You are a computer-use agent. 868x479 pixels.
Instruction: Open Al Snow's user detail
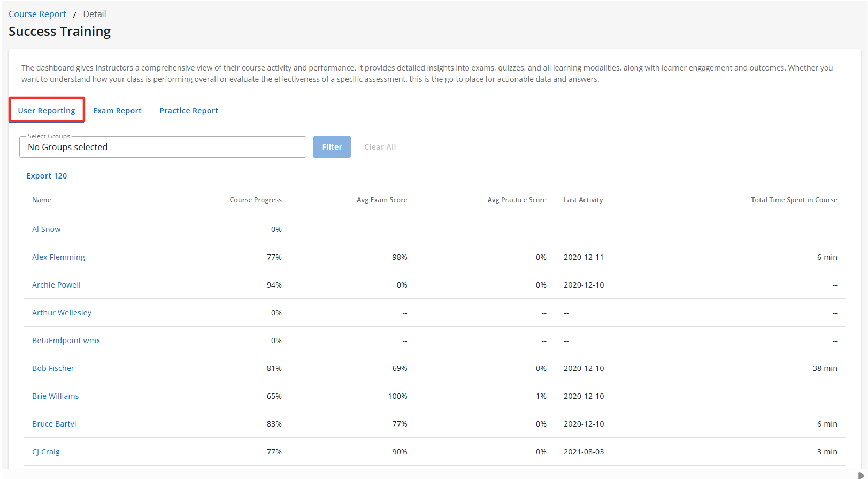click(47, 229)
